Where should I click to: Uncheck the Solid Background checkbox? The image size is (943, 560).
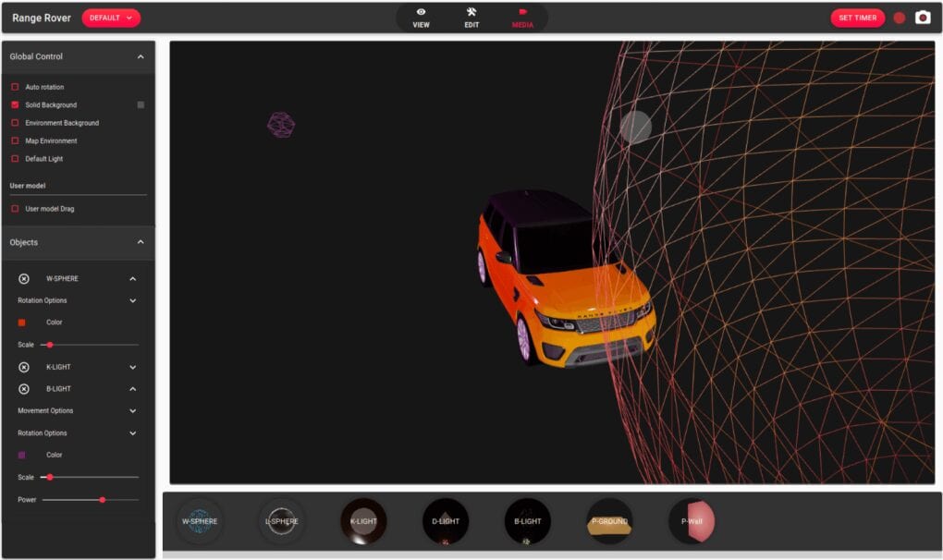click(15, 105)
